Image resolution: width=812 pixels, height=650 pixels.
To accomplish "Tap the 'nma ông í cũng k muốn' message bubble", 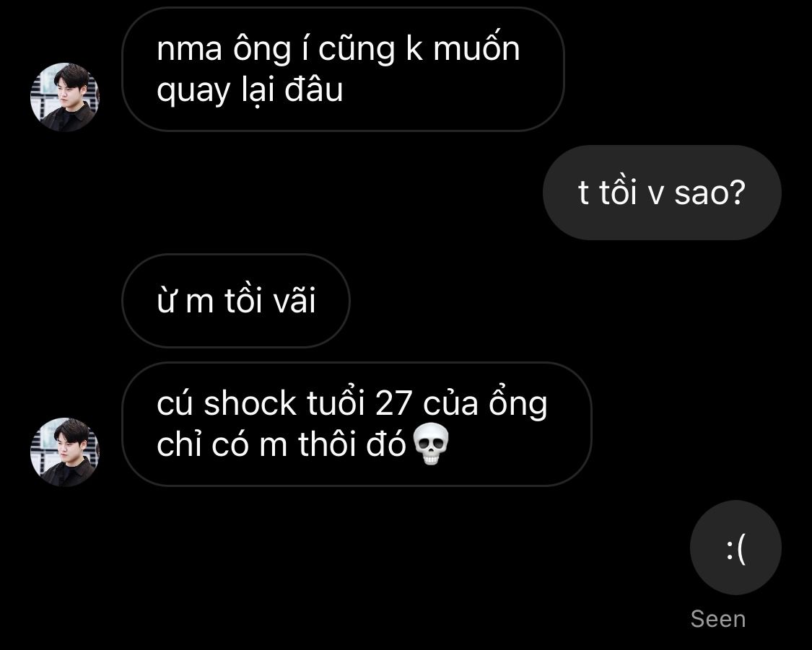I will pyautogui.click(x=343, y=69).
